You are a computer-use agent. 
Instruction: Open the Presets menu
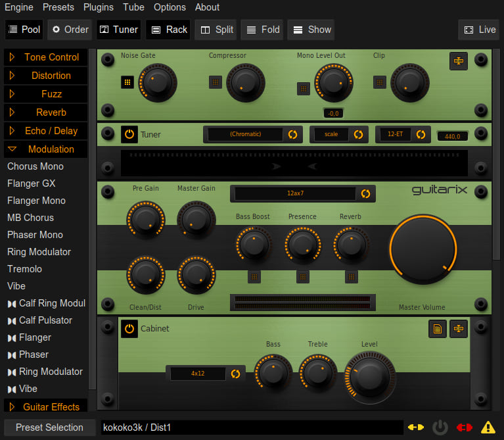tap(58, 7)
